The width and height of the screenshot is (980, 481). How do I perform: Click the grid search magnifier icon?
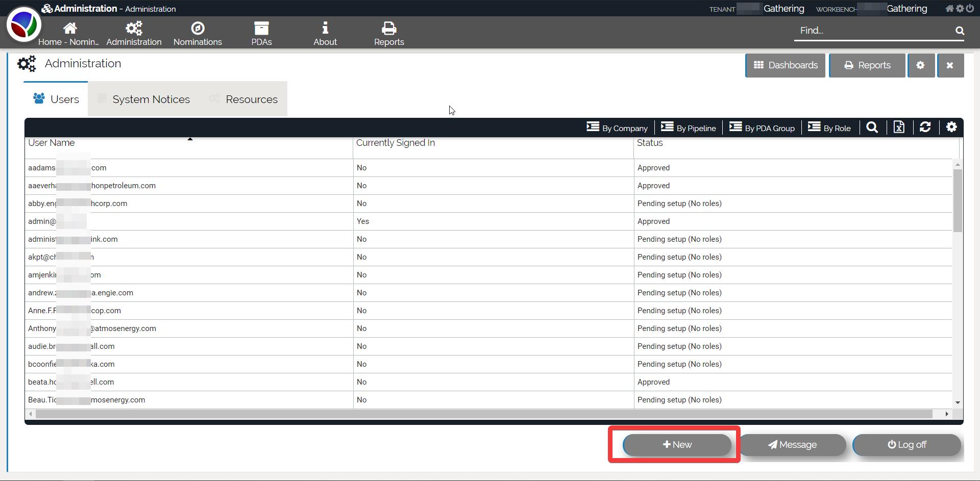pyautogui.click(x=872, y=128)
